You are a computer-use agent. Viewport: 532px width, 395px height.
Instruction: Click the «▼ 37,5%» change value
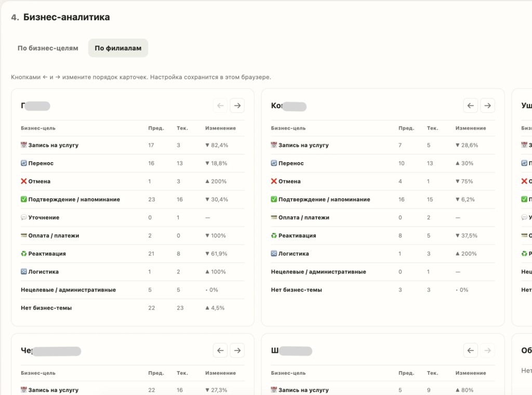coord(466,235)
